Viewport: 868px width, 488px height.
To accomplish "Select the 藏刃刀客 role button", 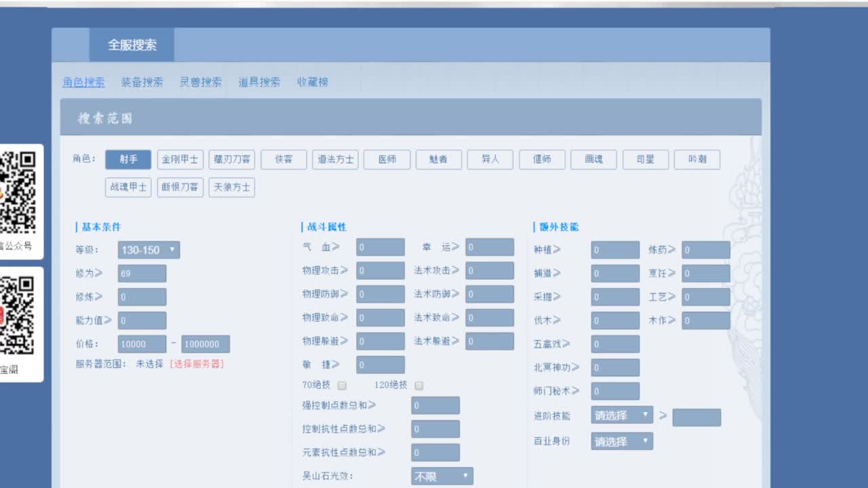I will (232, 160).
